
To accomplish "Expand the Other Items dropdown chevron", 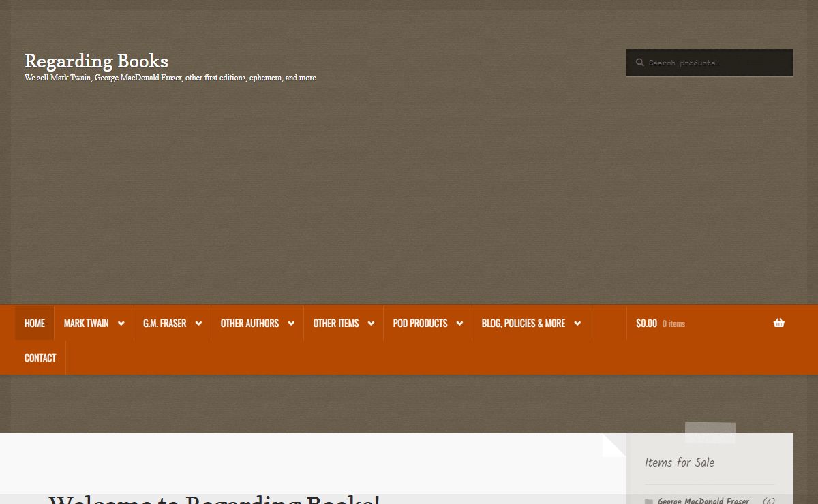I will point(371,324).
